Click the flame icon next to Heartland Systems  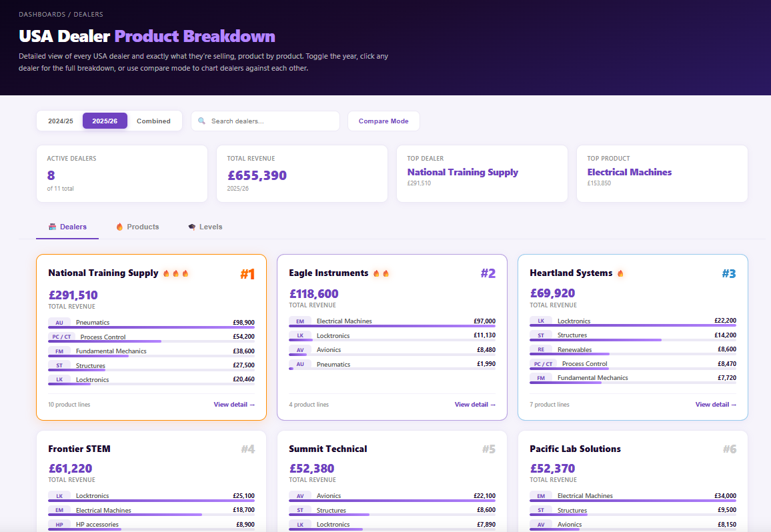tap(620, 273)
